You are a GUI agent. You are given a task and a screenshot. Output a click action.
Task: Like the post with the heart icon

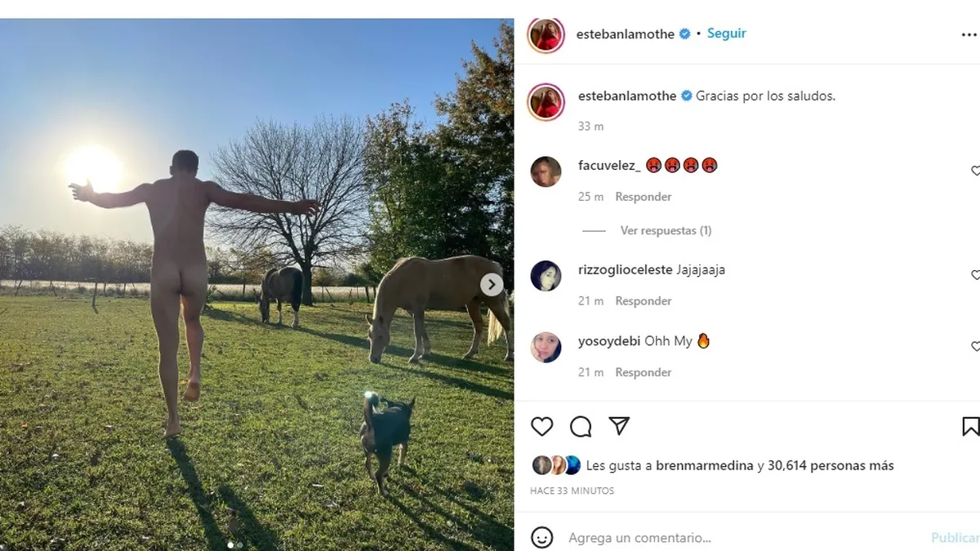click(541, 426)
